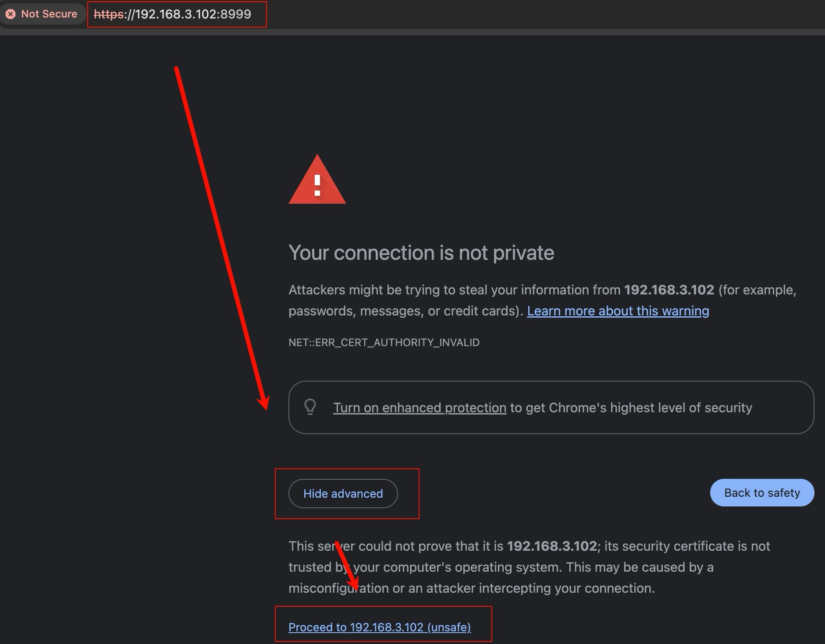
Task: Open "Learn more about this warning" link
Action: pos(618,311)
